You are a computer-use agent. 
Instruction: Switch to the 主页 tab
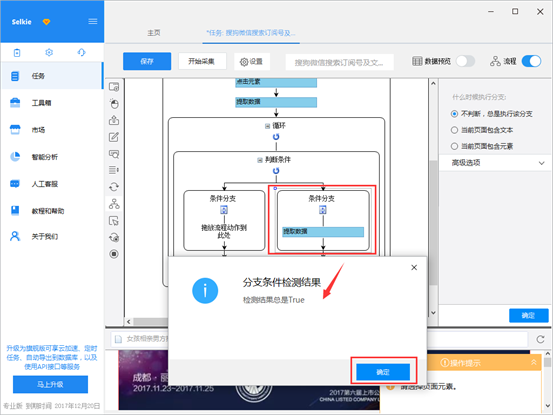[154, 33]
